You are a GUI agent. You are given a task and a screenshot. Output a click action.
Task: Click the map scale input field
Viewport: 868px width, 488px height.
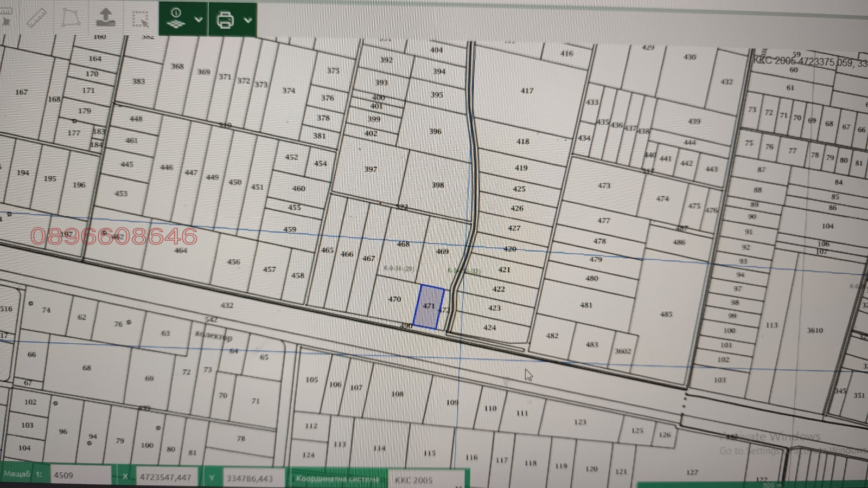click(x=80, y=476)
